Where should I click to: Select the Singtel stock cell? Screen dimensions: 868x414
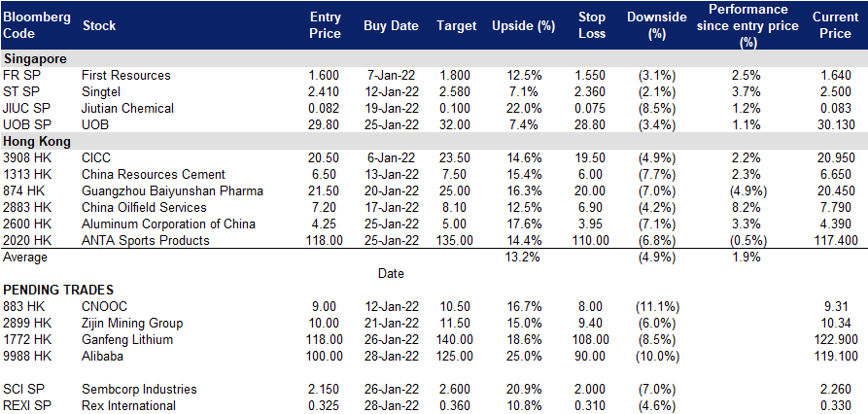(101, 91)
